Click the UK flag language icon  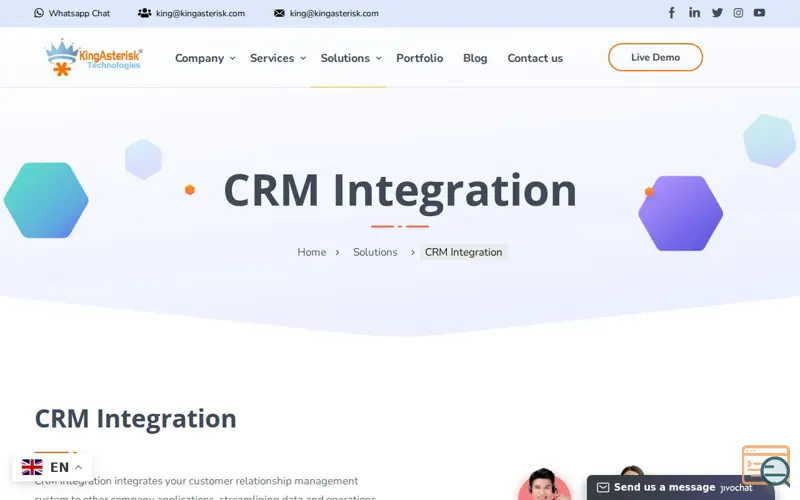[x=32, y=467]
